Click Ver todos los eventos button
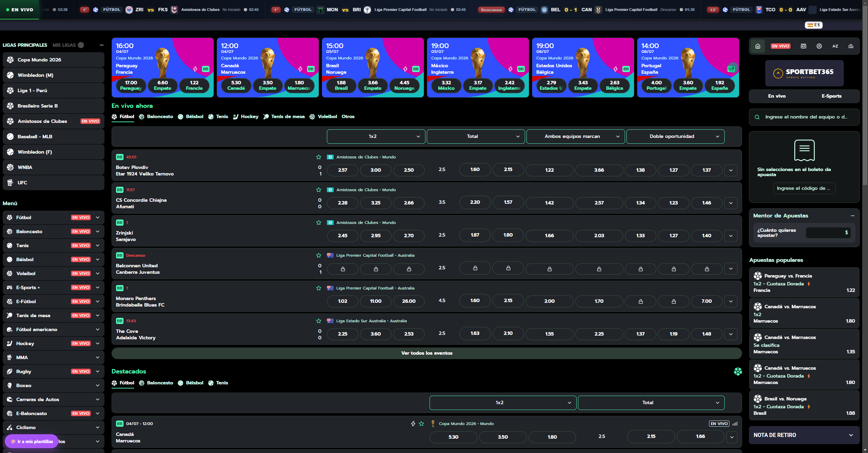This screenshot has width=868, height=453. coord(426,353)
